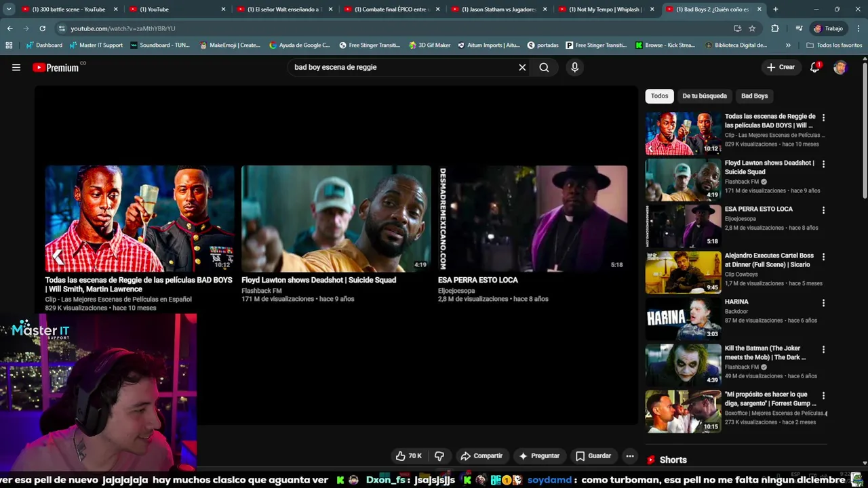
Task: Open the apps grid in bookmarks bar
Action: tap(9, 45)
